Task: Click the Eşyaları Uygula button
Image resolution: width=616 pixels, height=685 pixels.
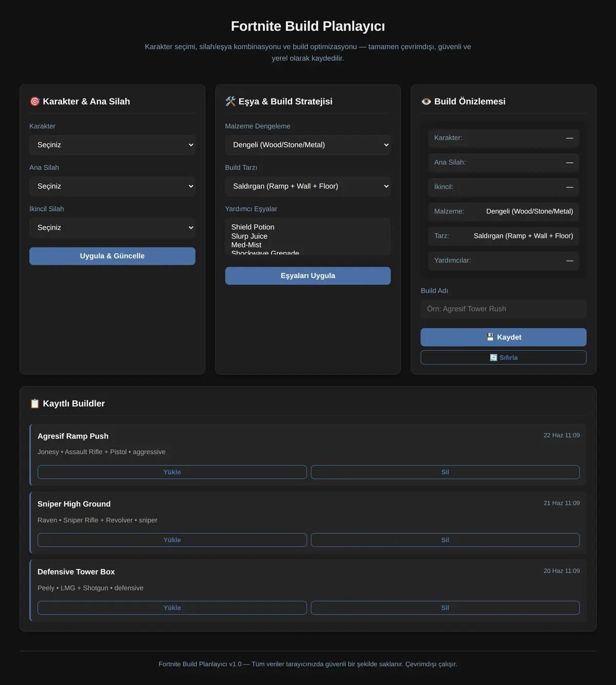Action: coord(308,276)
